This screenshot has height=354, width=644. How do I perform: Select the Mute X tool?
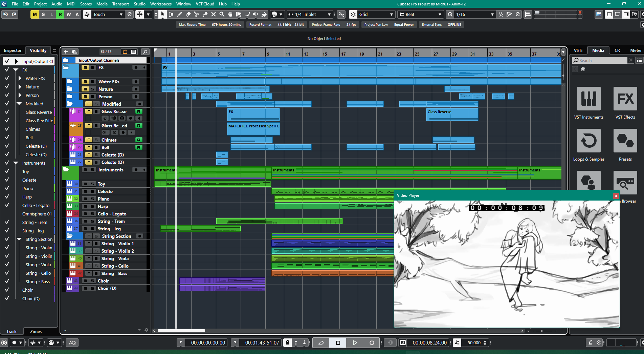click(x=214, y=14)
